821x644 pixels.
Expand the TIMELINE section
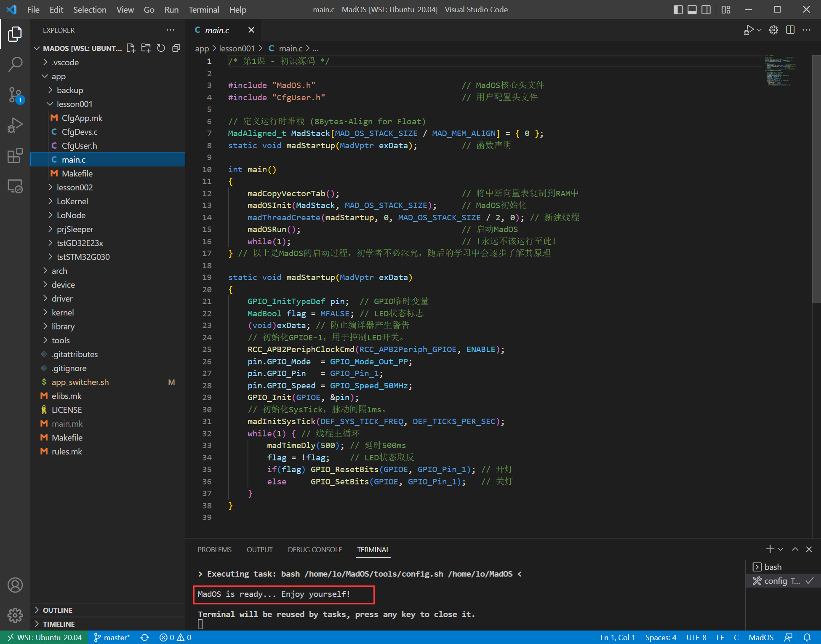tap(108, 624)
